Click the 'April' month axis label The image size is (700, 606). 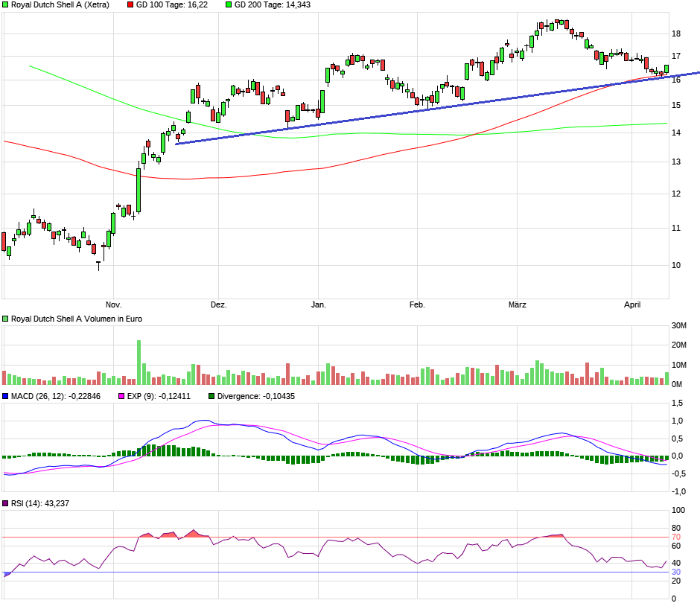(x=632, y=304)
